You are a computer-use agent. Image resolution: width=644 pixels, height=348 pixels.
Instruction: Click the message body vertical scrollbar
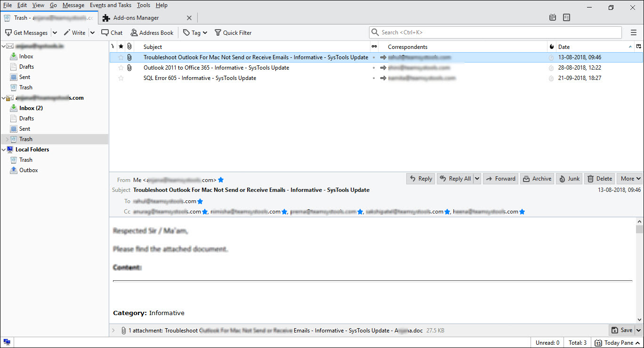(x=639, y=270)
